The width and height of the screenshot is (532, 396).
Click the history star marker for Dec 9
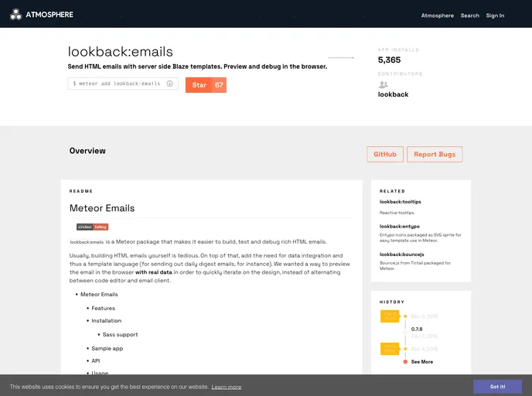405,316
